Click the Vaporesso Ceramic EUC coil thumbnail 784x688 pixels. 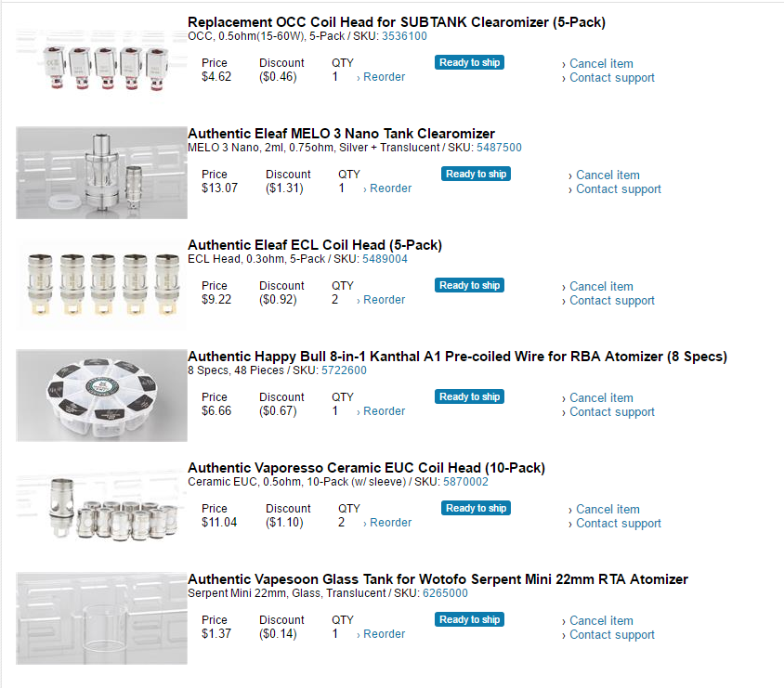point(101,507)
